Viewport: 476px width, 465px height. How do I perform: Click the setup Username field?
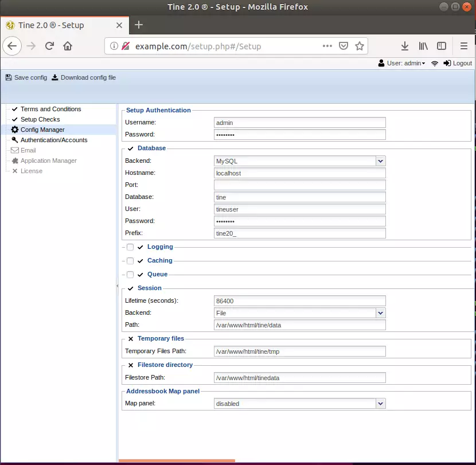tap(299, 123)
